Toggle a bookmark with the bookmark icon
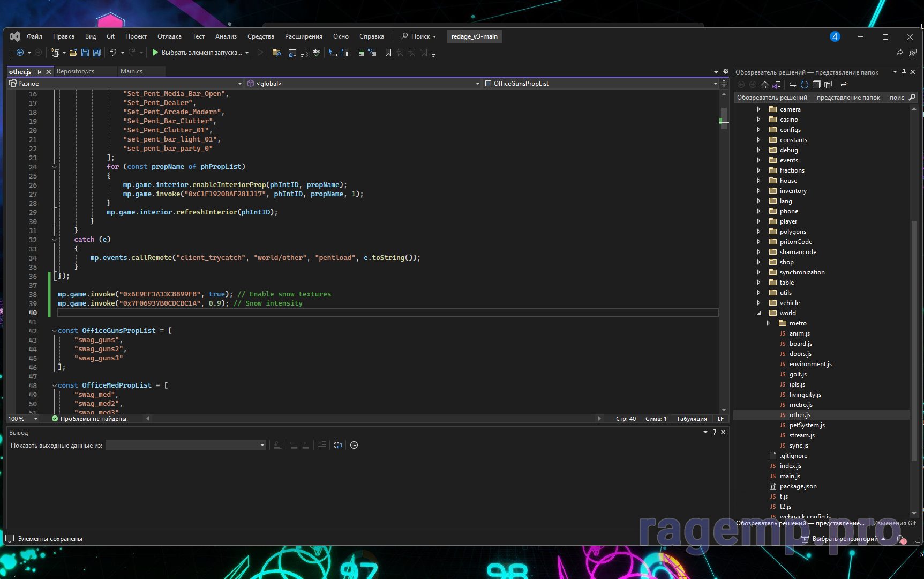Viewport: 924px width, 579px height. click(388, 53)
